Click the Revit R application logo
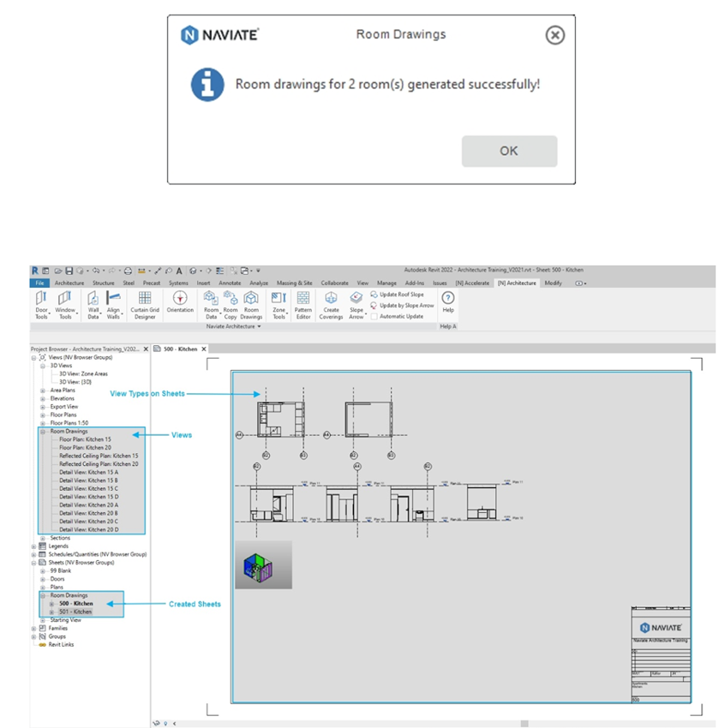 tap(35, 271)
